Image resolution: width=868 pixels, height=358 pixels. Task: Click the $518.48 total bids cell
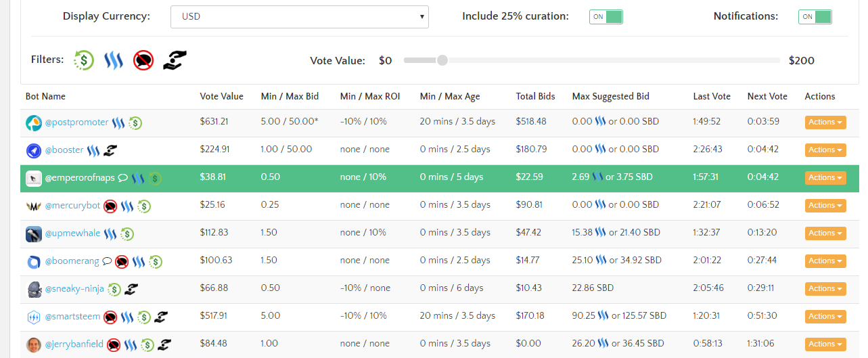coord(531,122)
